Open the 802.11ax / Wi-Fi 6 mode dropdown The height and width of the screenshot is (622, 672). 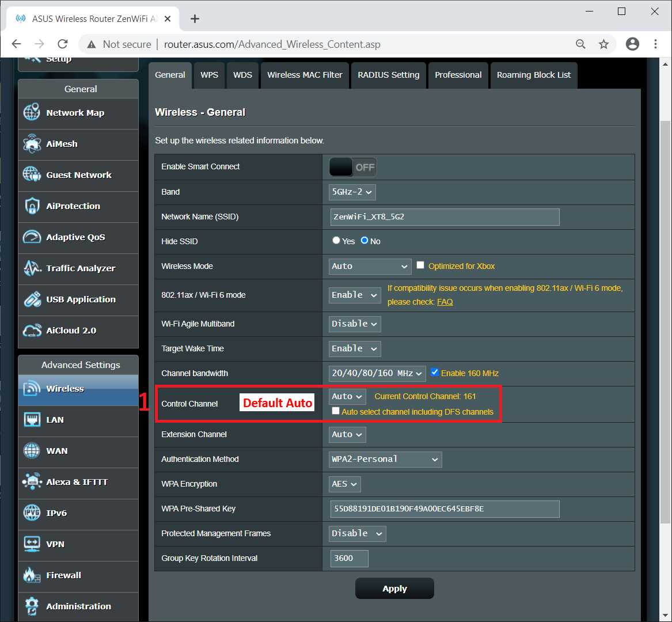tap(355, 295)
